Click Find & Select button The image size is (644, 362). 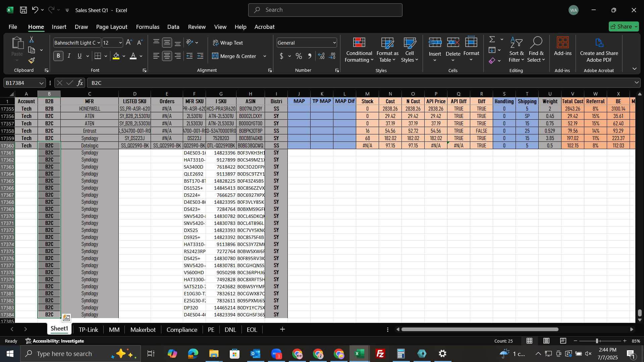coord(536,50)
